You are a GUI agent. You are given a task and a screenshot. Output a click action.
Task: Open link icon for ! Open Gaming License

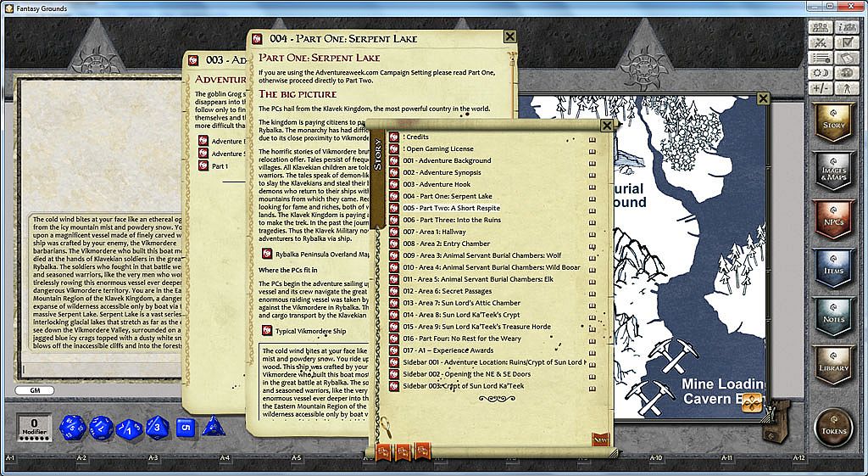click(394, 148)
